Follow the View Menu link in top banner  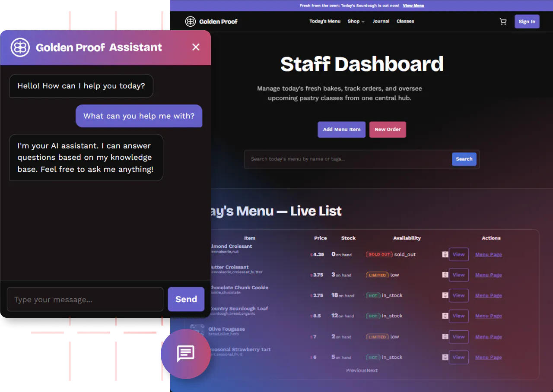point(413,6)
